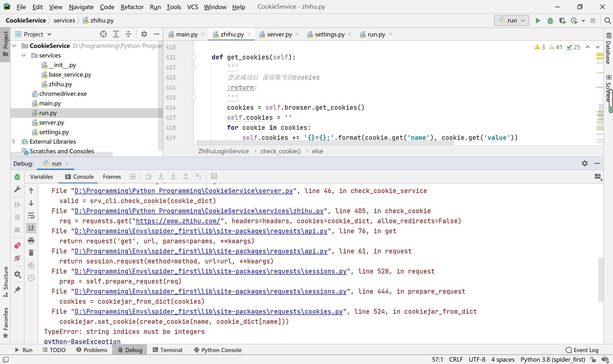Open the wrench modify run configuration icon
613x364 pixels.
coord(17,189)
